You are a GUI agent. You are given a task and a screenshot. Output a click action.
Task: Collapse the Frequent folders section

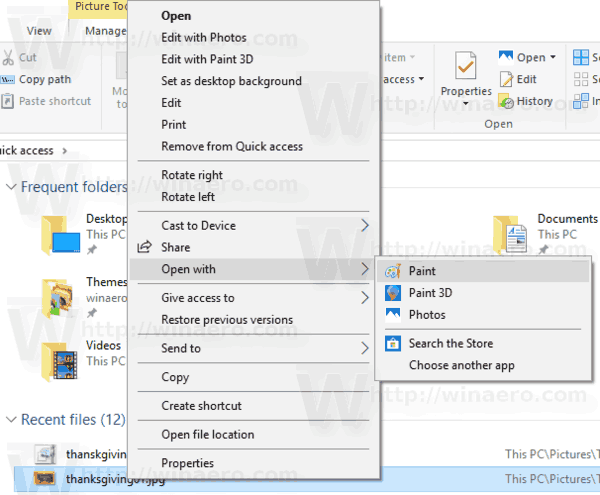[x=11, y=187]
